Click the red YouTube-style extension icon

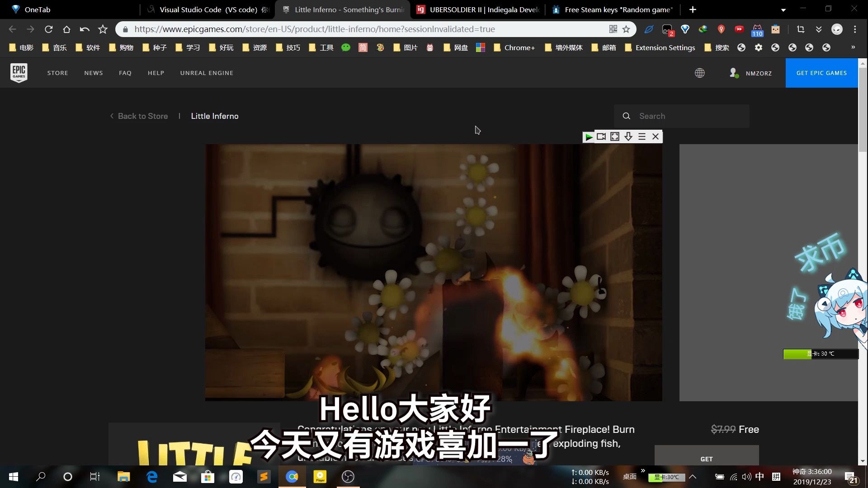coord(739,29)
